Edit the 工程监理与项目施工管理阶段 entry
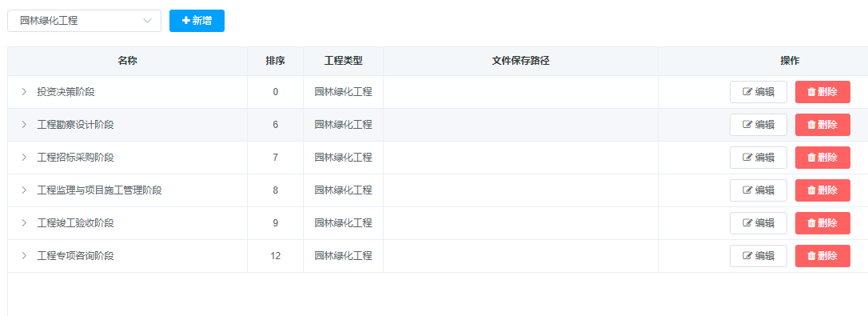Screen dimensions: 868x316 [758, 190]
